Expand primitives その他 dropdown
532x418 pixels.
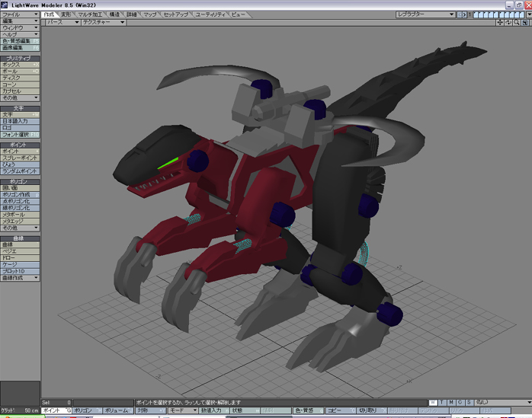pos(20,98)
